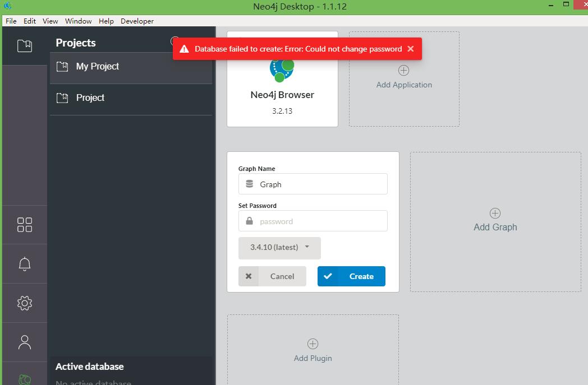The height and width of the screenshot is (385, 588).
Task: Dismiss the database error notification
Action: coord(411,49)
